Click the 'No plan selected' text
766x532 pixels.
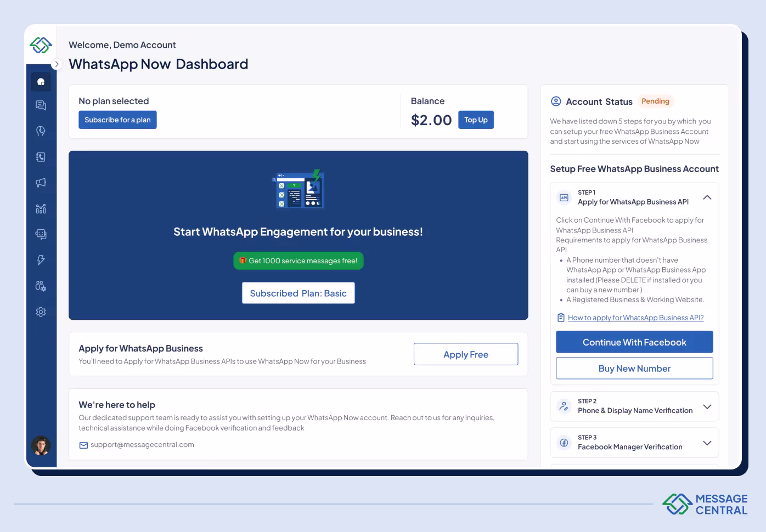[x=114, y=101]
